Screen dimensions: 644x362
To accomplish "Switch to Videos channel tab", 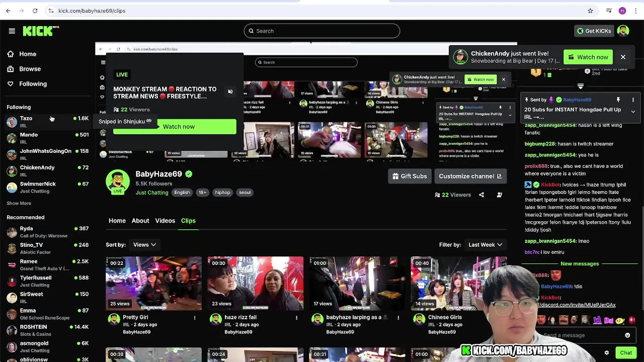I will tap(165, 221).
